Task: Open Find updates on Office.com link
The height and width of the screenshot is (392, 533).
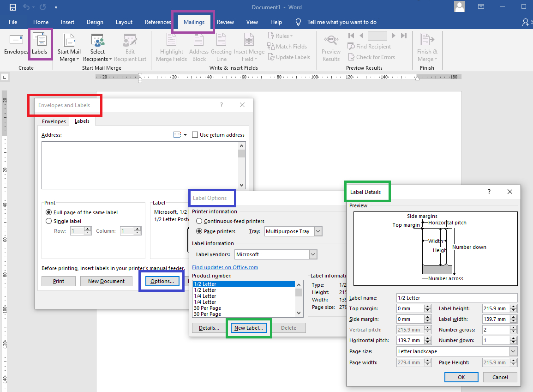Action: tap(225, 267)
